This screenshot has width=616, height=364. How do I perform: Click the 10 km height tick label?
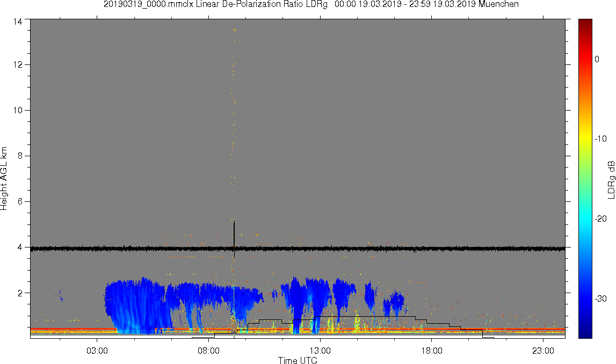coord(17,111)
